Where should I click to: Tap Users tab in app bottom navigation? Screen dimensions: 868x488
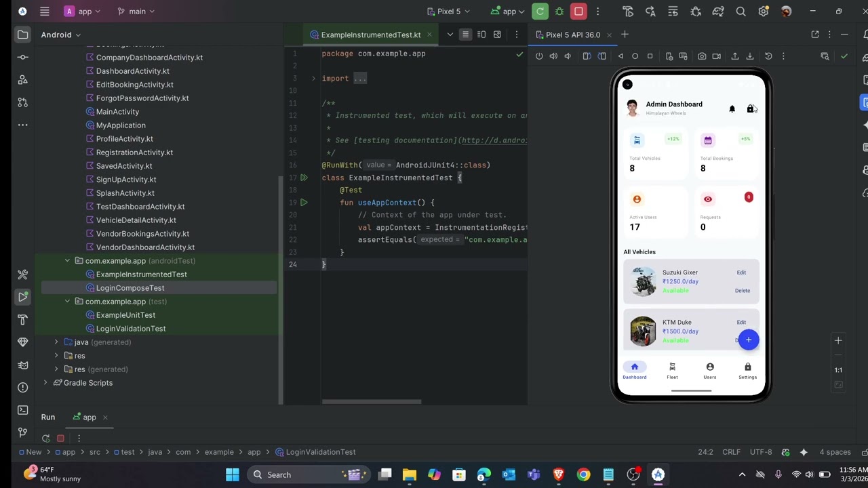[x=709, y=371]
